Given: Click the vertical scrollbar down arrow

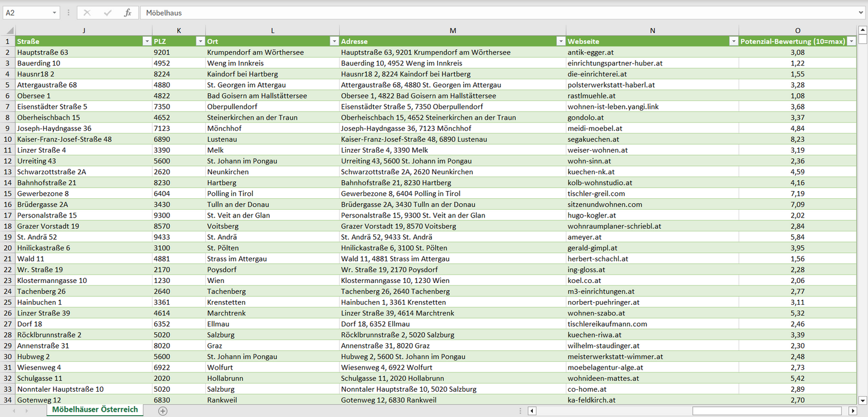Looking at the screenshot, I should [863, 400].
